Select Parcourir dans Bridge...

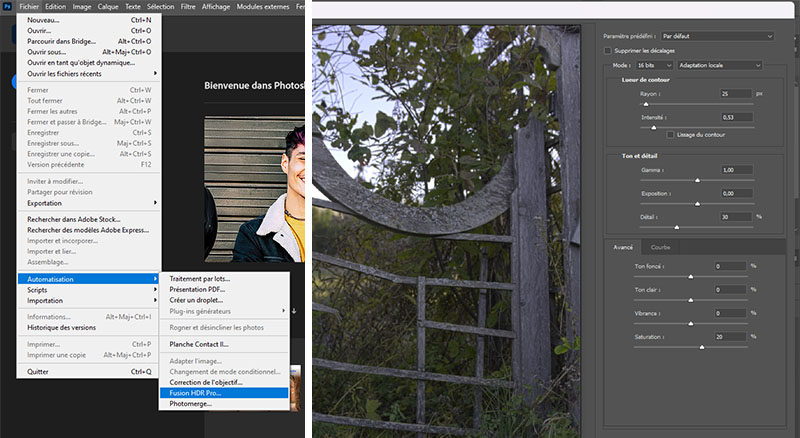click(89, 41)
